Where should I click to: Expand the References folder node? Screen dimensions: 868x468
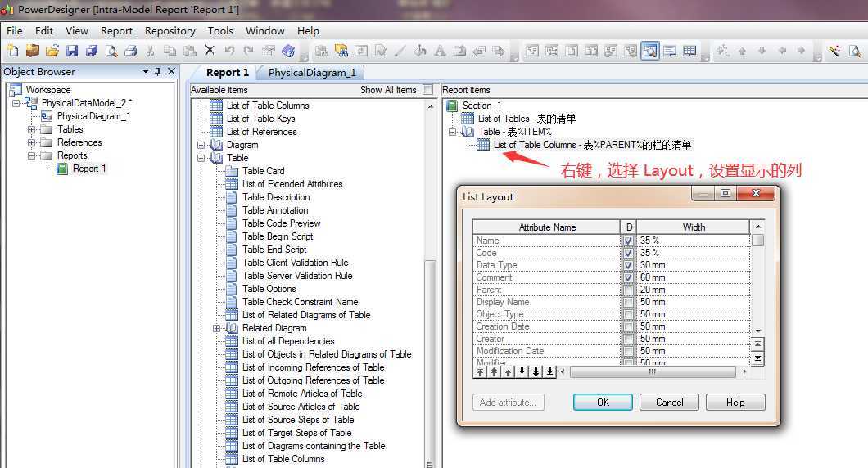pos(32,142)
